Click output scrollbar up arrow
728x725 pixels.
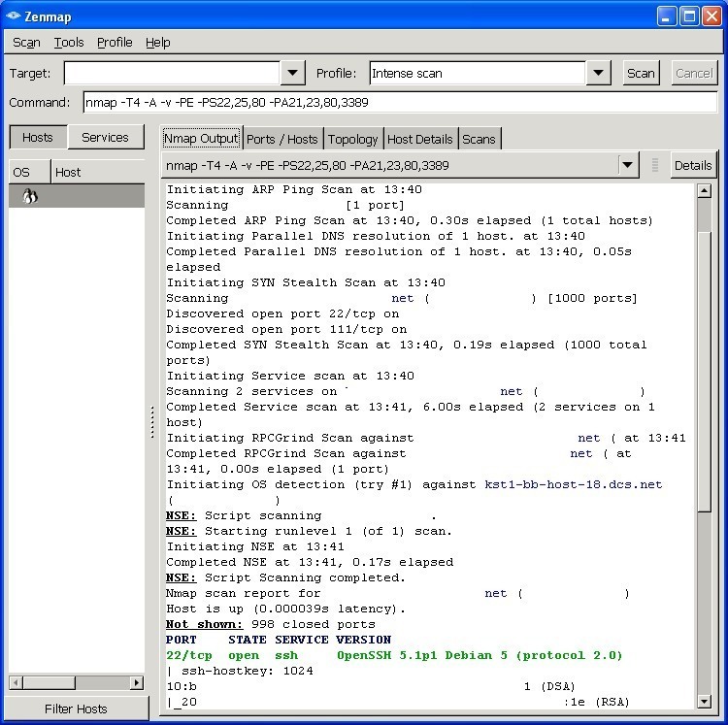(x=705, y=190)
